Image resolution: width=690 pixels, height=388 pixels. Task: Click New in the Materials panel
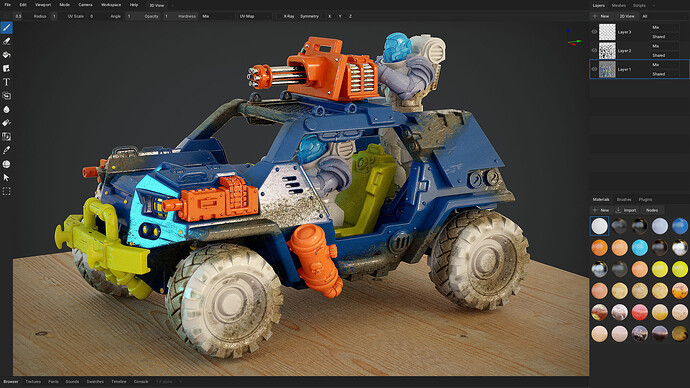[601, 210]
